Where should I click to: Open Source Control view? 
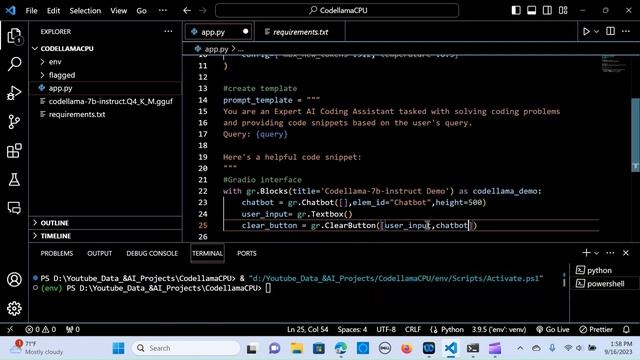coord(14,122)
